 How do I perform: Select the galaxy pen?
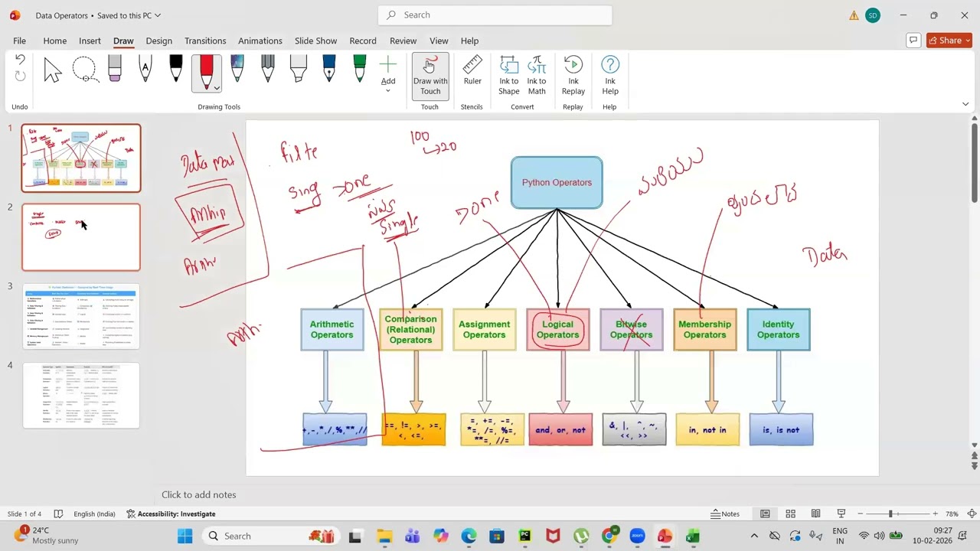tap(237, 69)
